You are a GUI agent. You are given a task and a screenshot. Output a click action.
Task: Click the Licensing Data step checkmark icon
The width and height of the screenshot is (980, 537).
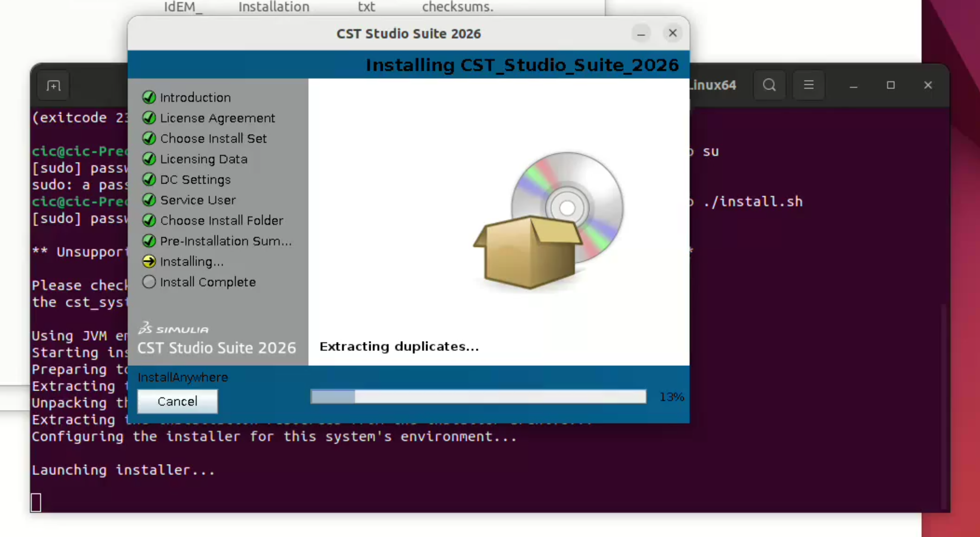149,159
